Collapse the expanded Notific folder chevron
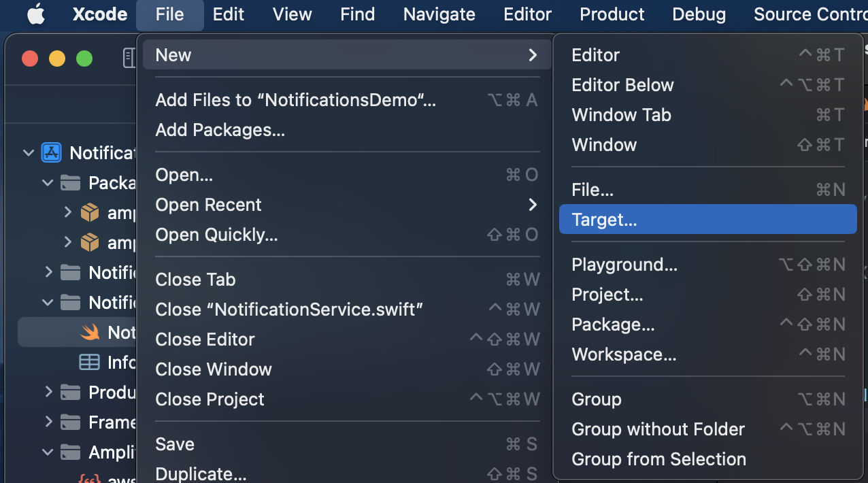The width and height of the screenshot is (868, 483). click(x=48, y=303)
